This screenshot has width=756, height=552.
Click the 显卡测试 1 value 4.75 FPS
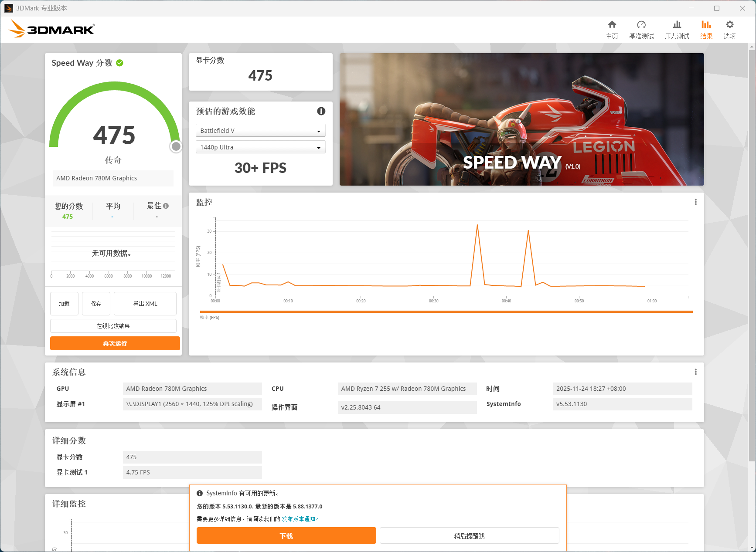coord(192,472)
